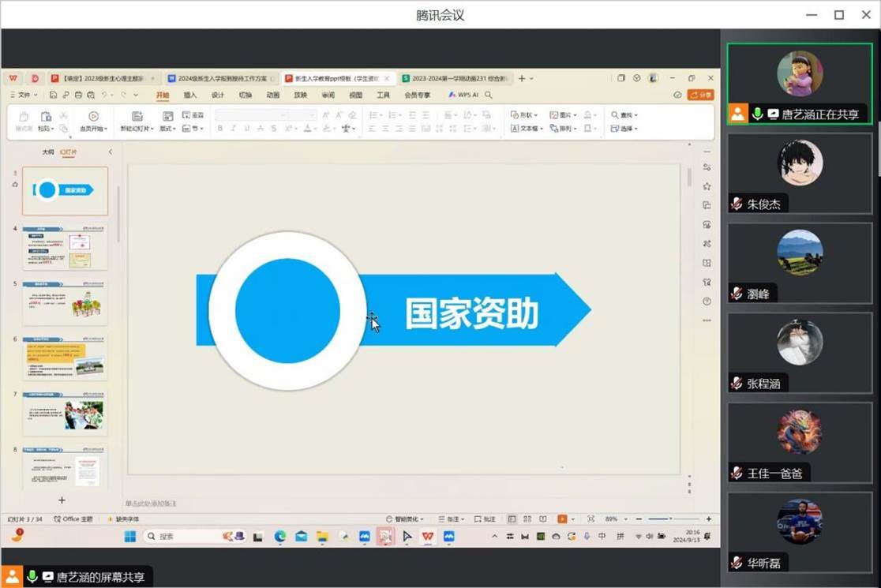Click the Windows Start button
The image size is (881, 588).
(x=129, y=537)
